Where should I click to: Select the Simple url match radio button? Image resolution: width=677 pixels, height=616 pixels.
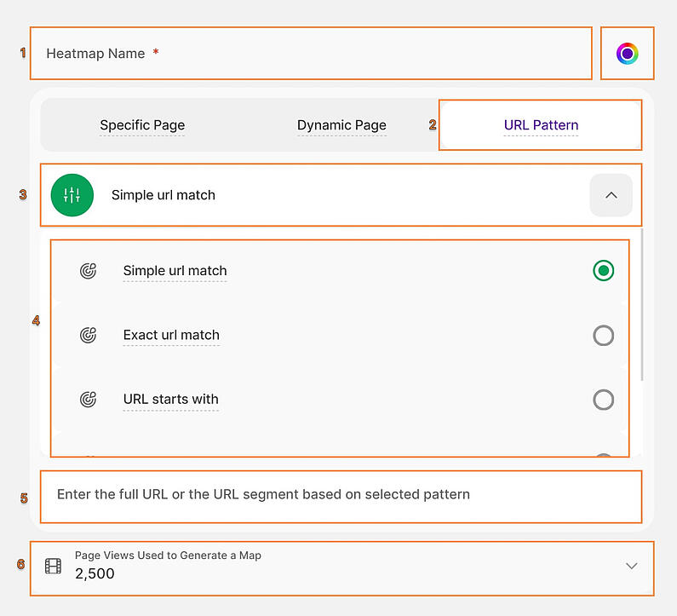(x=603, y=271)
